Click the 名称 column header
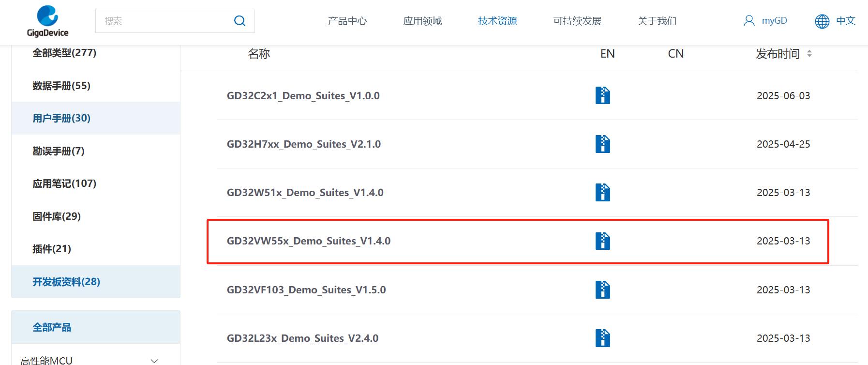This screenshot has height=365, width=868. pos(259,54)
